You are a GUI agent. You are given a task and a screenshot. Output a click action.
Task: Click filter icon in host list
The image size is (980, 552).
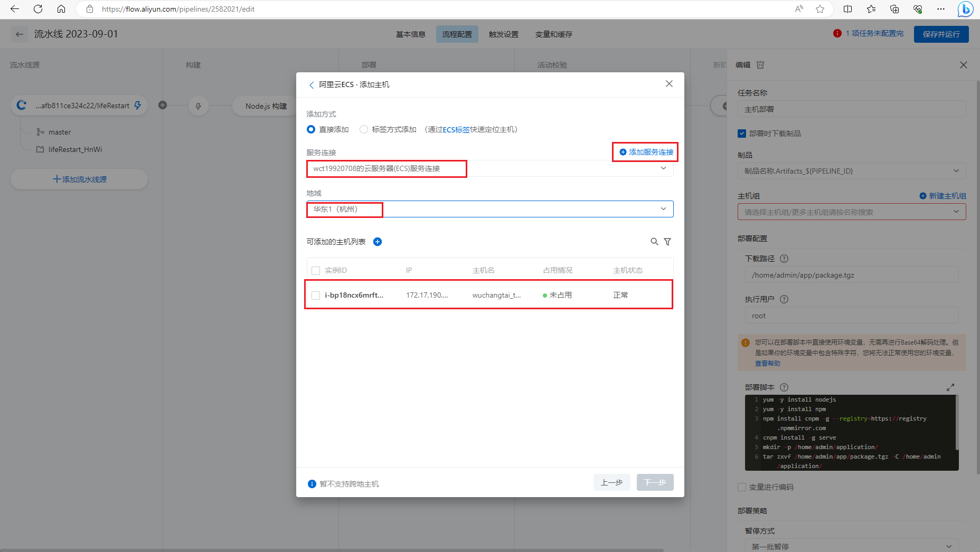[x=667, y=242]
